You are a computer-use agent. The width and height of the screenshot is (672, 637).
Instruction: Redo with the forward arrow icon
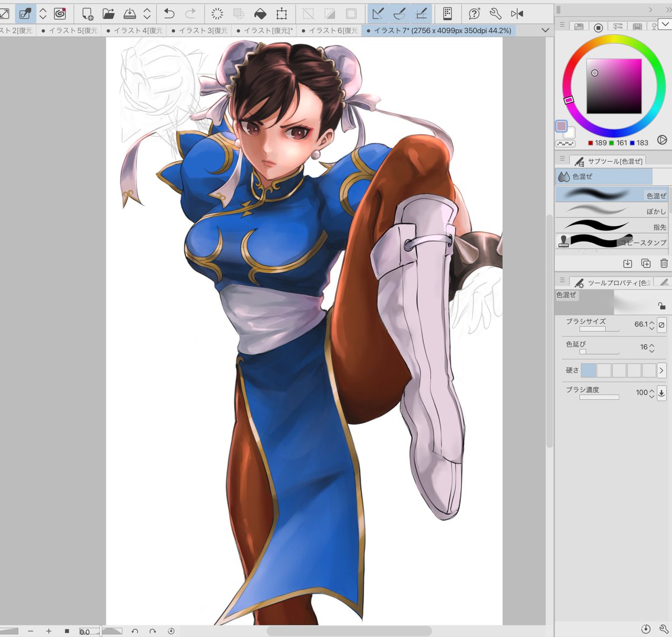[x=190, y=13]
